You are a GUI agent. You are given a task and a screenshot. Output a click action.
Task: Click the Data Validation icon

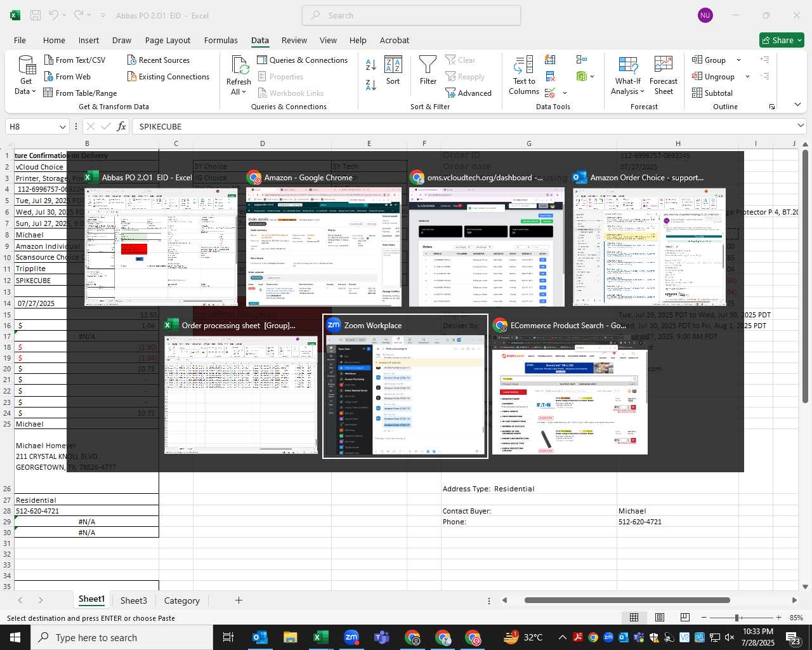click(x=549, y=93)
